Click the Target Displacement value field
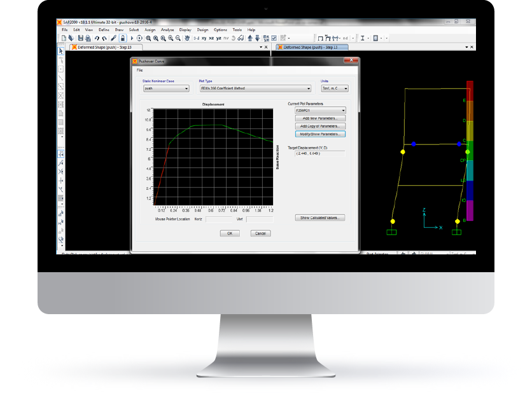The height and width of the screenshot is (407, 532). [x=320, y=154]
